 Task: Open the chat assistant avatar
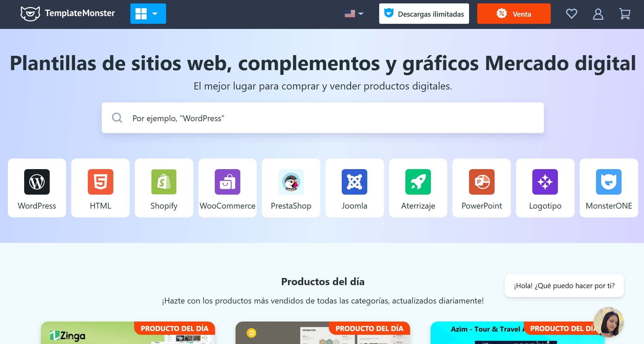608,322
